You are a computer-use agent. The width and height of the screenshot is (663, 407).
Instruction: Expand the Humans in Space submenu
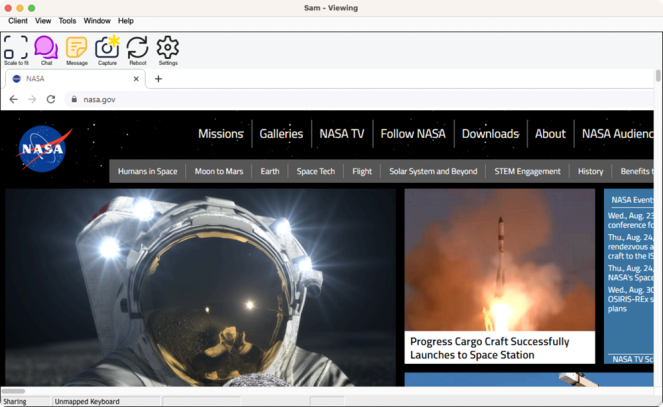coord(147,171)
